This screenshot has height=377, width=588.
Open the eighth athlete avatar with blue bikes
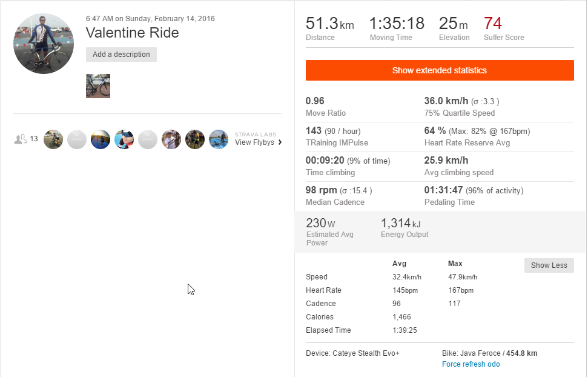coord(219,139)
